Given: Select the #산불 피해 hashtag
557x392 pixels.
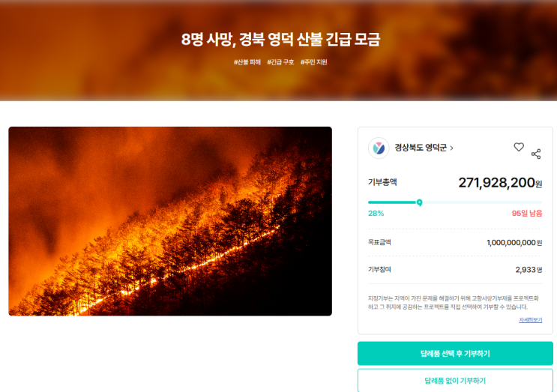Looking at the screenshot, I should 247,62.
